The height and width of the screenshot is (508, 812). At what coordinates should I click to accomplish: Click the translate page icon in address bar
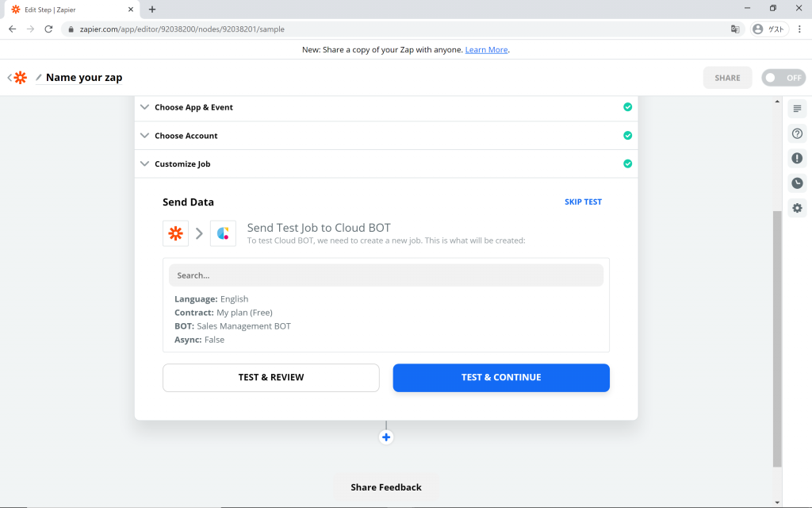(735, 29)
